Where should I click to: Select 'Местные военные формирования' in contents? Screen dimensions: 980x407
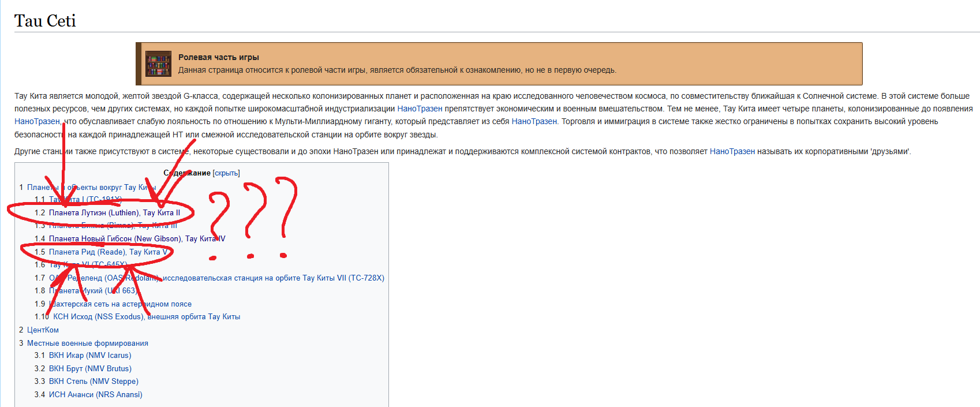(87, 343)
